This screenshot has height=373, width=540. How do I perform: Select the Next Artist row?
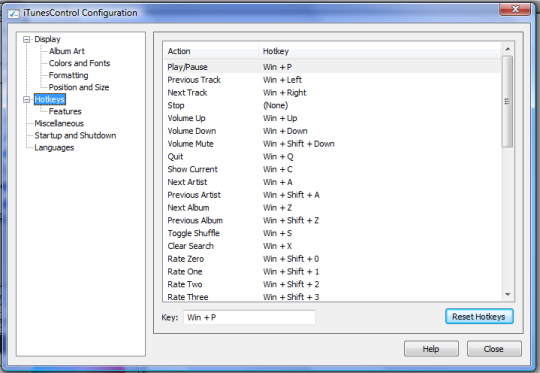pos(332,182)
